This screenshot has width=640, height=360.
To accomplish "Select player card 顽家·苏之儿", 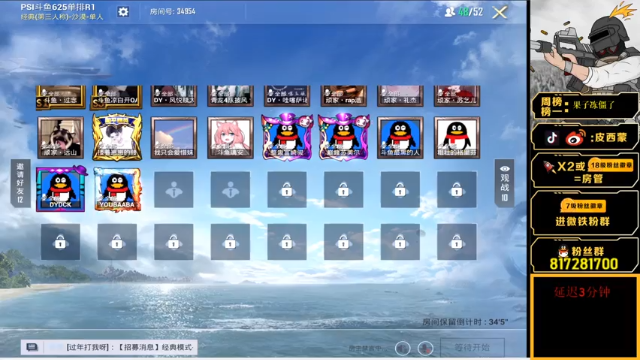I will [x=457, y=96].
